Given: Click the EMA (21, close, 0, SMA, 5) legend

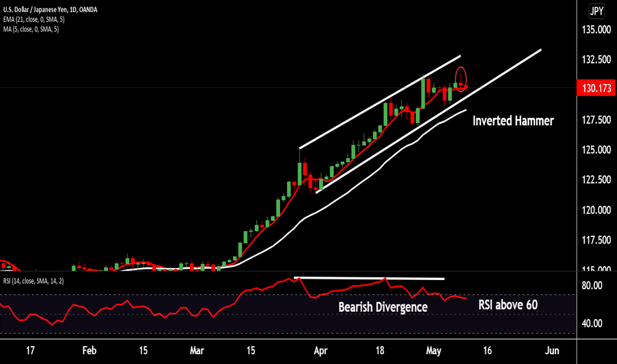Looking at the screenshot, I should [34, 19].
